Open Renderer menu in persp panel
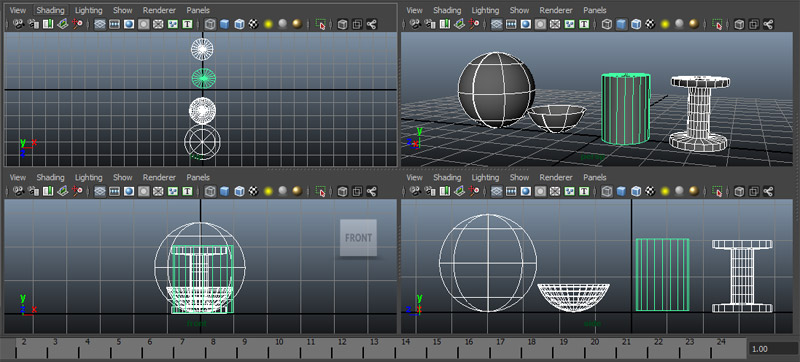This screenshot has width=800, height=362. (556, 10)
